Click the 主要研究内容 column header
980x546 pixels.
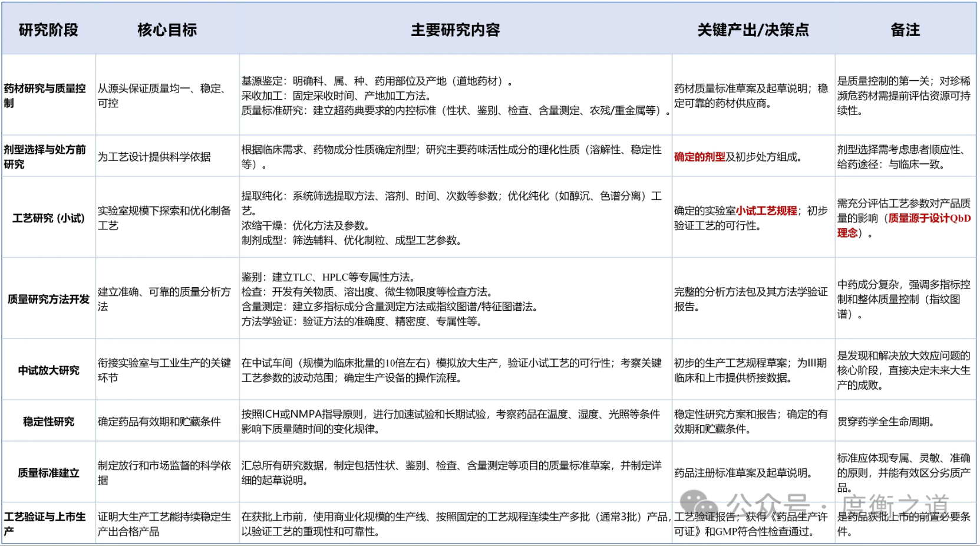coord(455,30)
